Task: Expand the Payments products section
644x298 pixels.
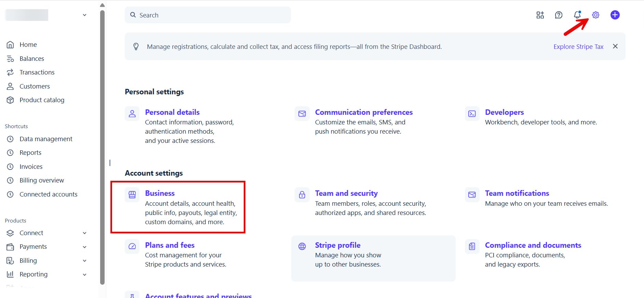Action: [x=85, y=247]
